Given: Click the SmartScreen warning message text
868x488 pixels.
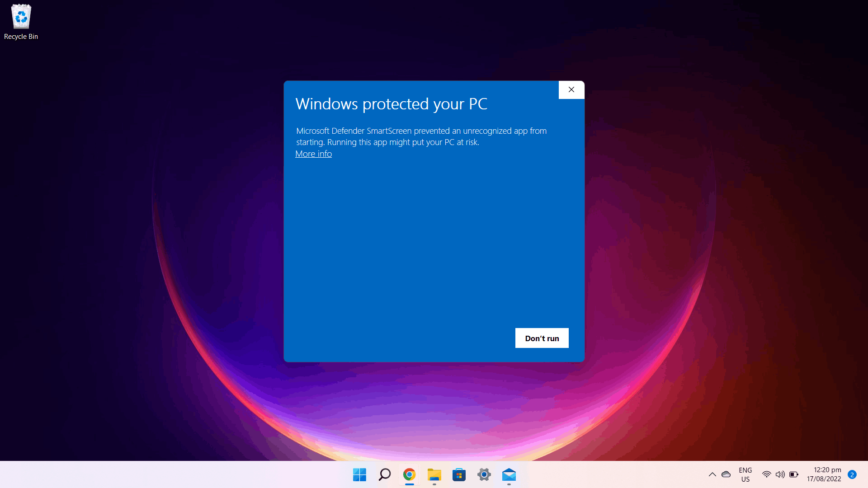Looking at the screenshot, I should pos(421,136).
